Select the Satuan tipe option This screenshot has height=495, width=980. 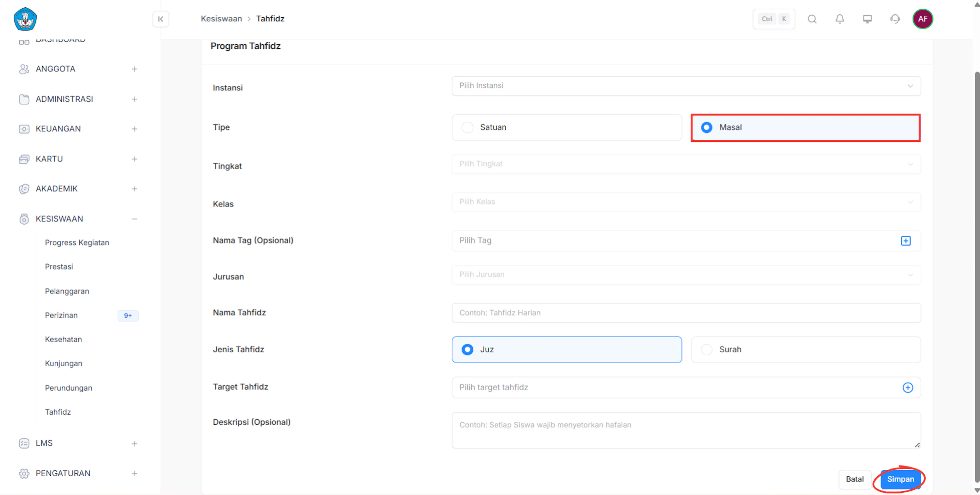tap(567, 127)
